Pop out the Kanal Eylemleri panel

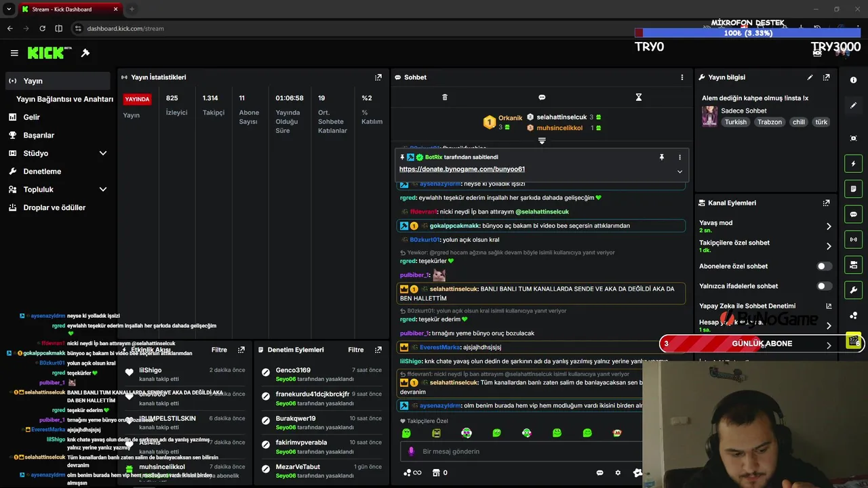(826, 203)
